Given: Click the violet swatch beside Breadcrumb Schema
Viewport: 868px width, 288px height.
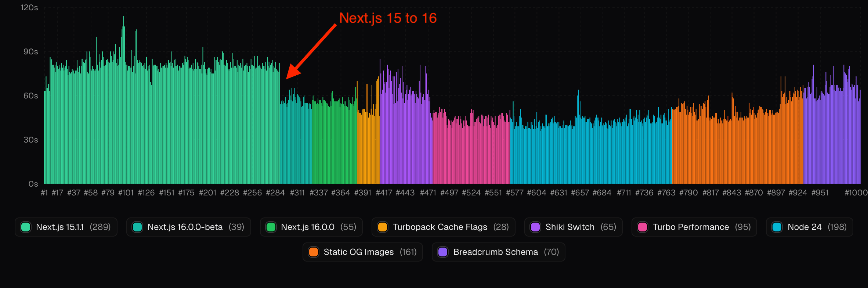Looking at the screenshot, I should 443,252.
